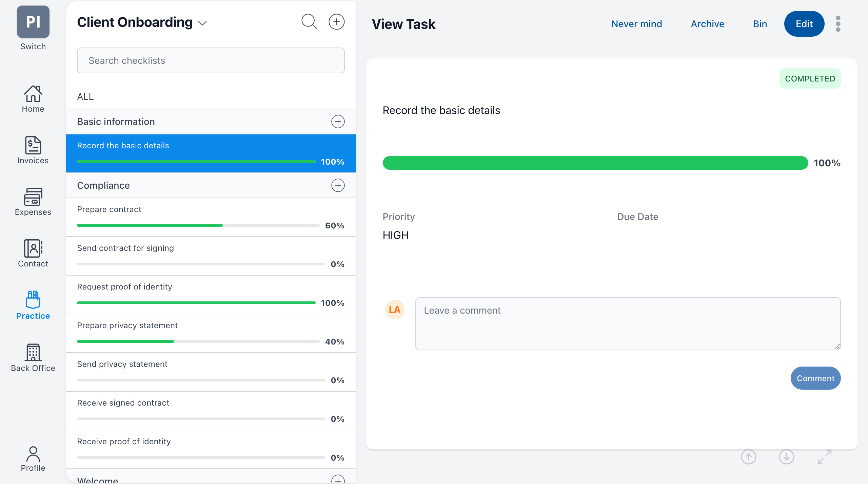Click the Archive link
The height and width of the screenshot is (484, 868).
point(707,24)
